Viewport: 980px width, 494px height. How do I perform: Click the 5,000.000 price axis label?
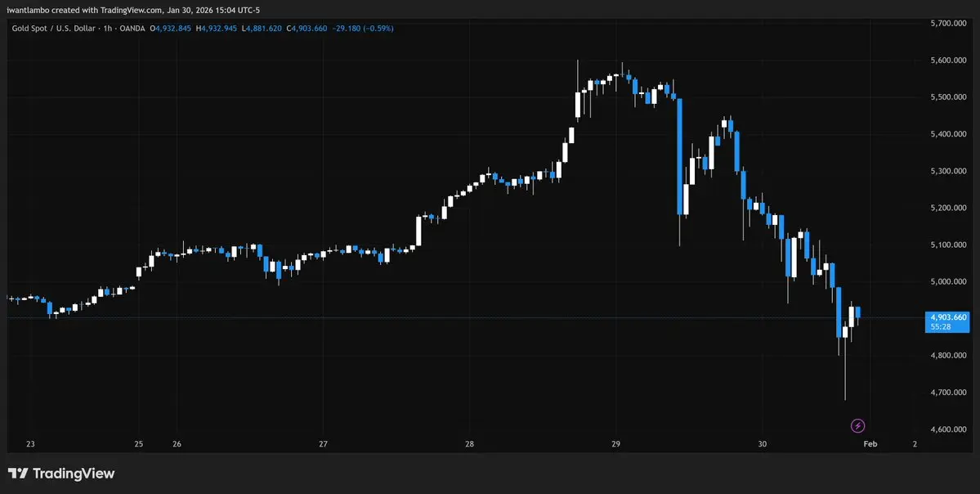click(949, 282)
